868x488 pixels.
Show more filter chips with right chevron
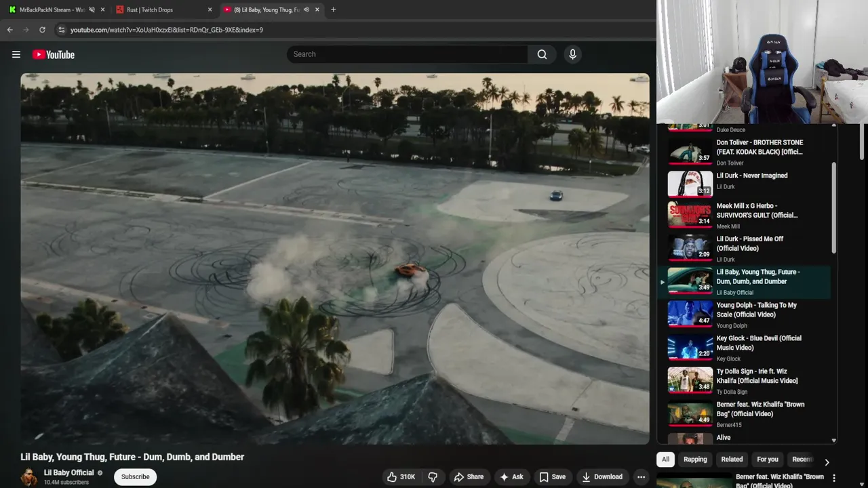[827, 462]
